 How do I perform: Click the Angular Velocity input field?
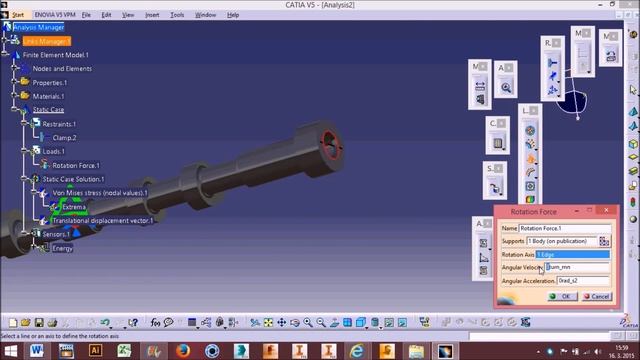click(x=578, y=267)
